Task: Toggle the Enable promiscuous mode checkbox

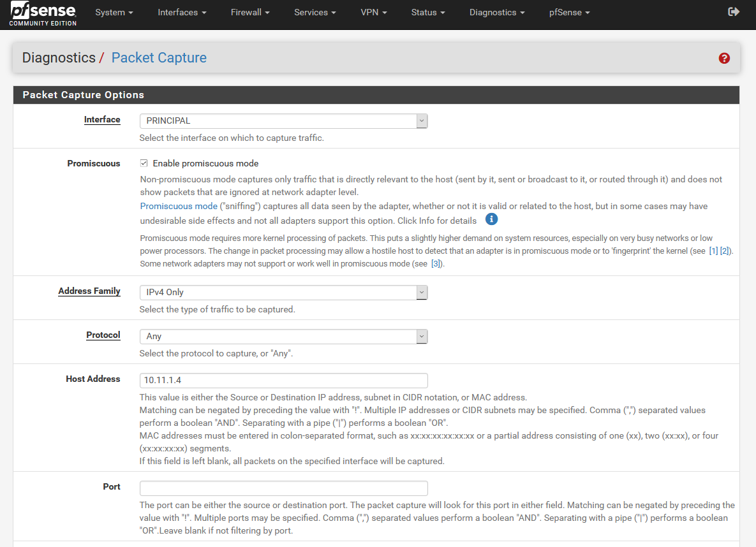Action: 144,163
